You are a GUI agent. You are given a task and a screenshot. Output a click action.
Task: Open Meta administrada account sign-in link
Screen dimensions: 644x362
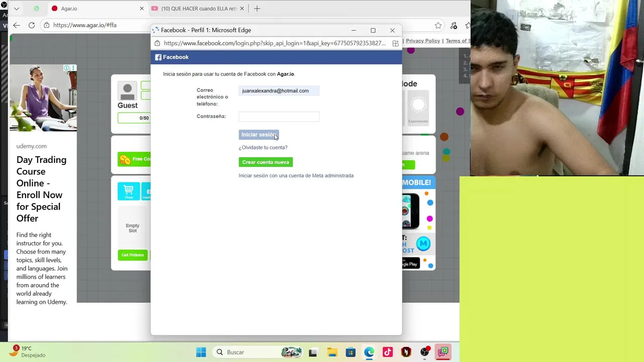(x=296, y=175)
